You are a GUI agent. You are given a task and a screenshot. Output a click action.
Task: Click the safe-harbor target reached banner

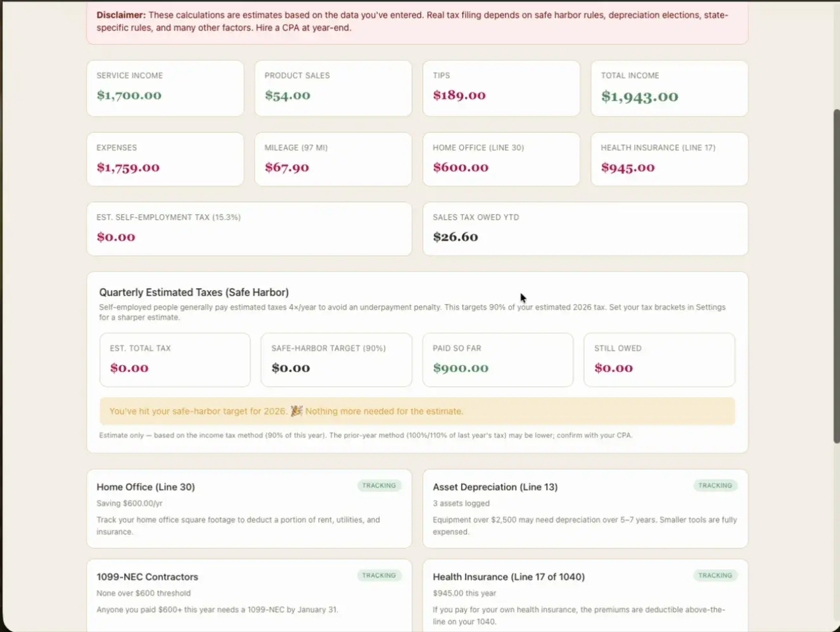tap(417, 411)
